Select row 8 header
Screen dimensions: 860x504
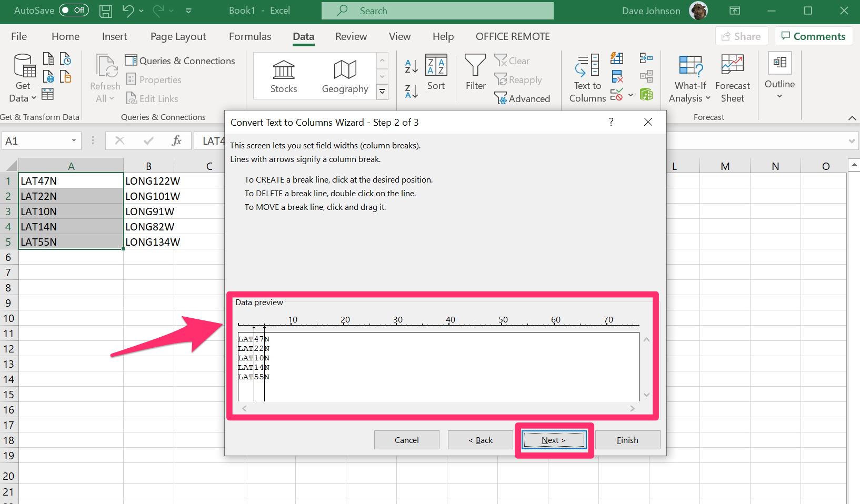tap(8, 288)
